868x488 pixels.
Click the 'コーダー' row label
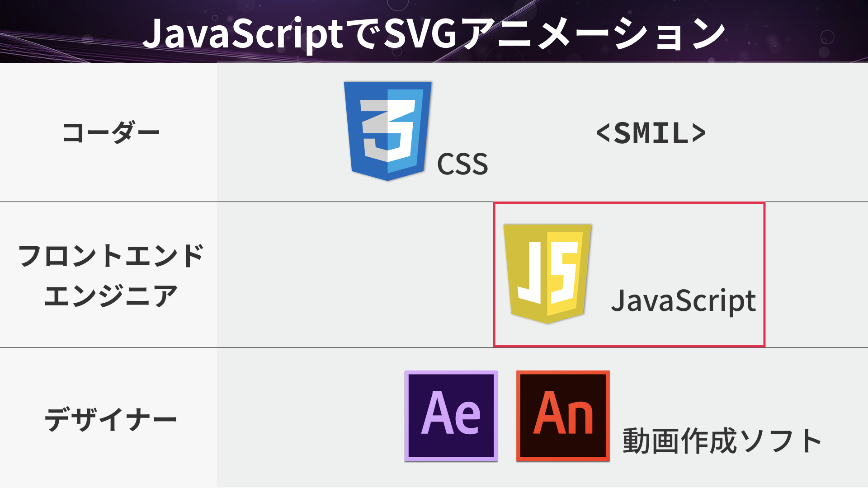point(111,132)
